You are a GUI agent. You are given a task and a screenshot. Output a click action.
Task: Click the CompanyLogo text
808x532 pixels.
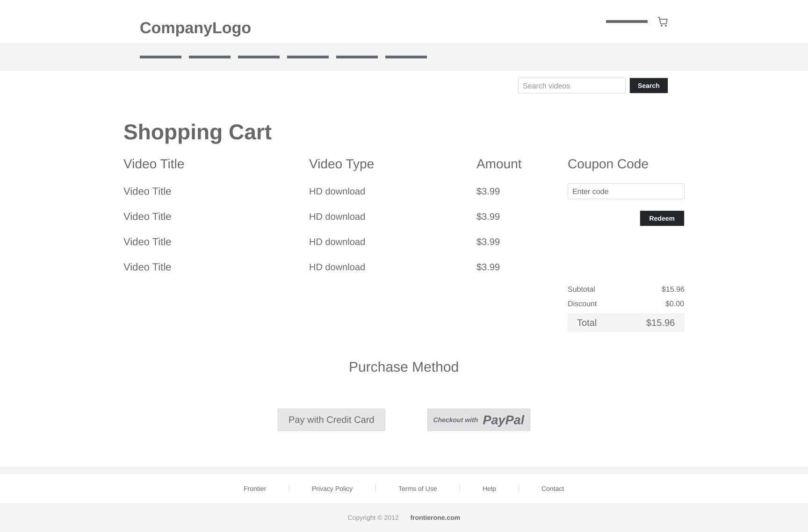tap(195, 28)
